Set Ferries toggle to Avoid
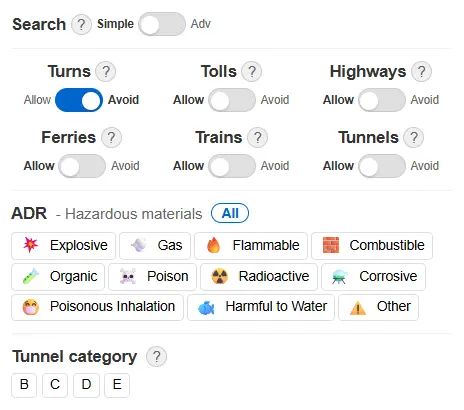The width and height of the screenshot is (464, 410). (82, 166)
